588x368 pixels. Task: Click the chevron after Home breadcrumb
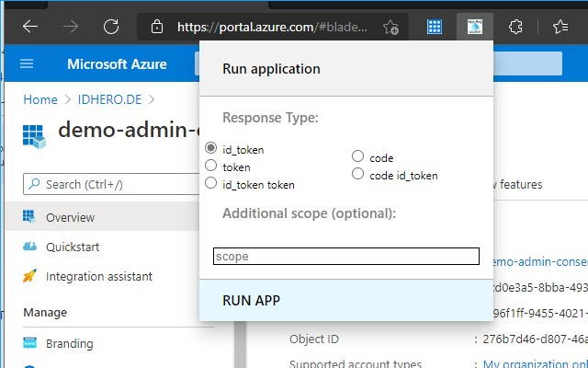[x=68, y=100]
